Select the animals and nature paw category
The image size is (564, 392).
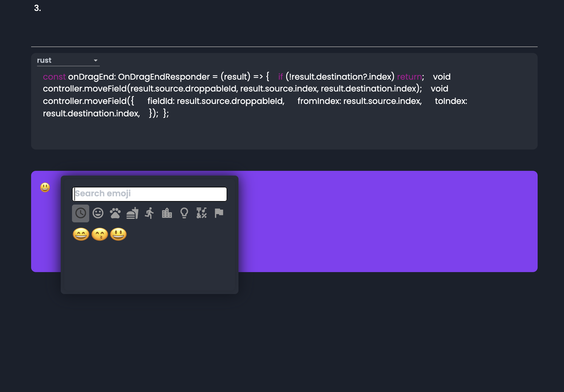115,213
